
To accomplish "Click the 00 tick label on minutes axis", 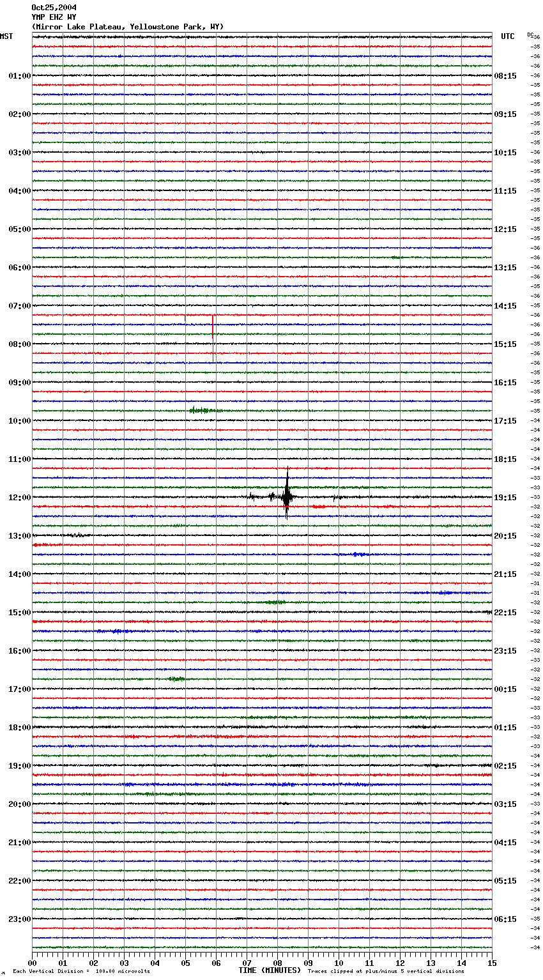I will (32, 963).
